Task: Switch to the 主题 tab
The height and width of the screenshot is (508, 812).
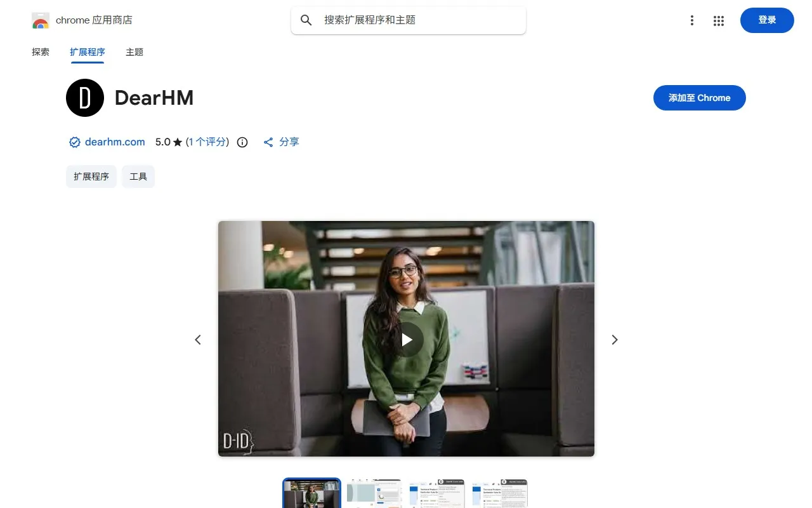Action: 134,52
